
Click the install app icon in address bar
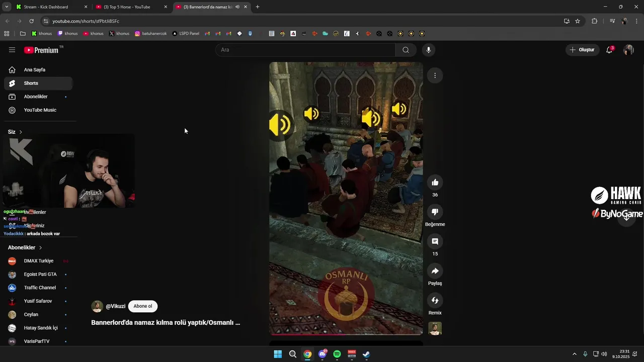pyautogui.click(x=567, y=21)
